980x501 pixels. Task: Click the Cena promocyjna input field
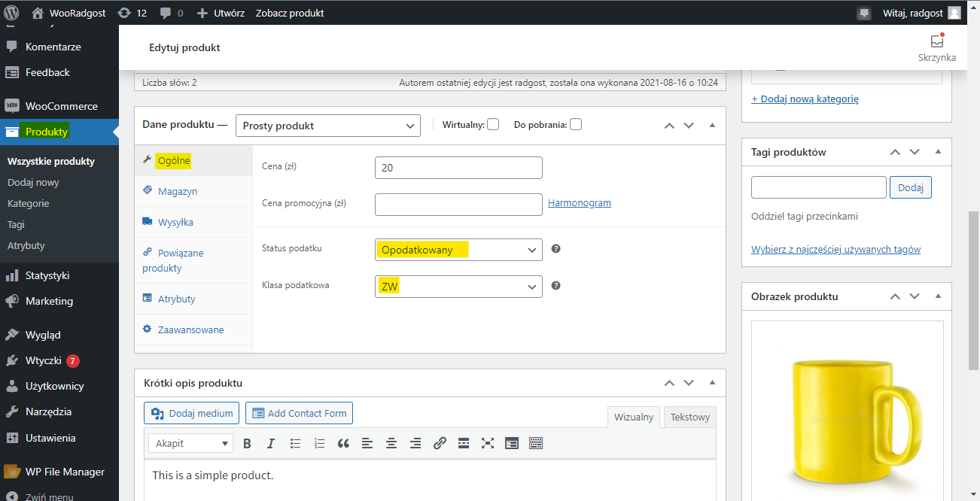(x=458, y=205)
